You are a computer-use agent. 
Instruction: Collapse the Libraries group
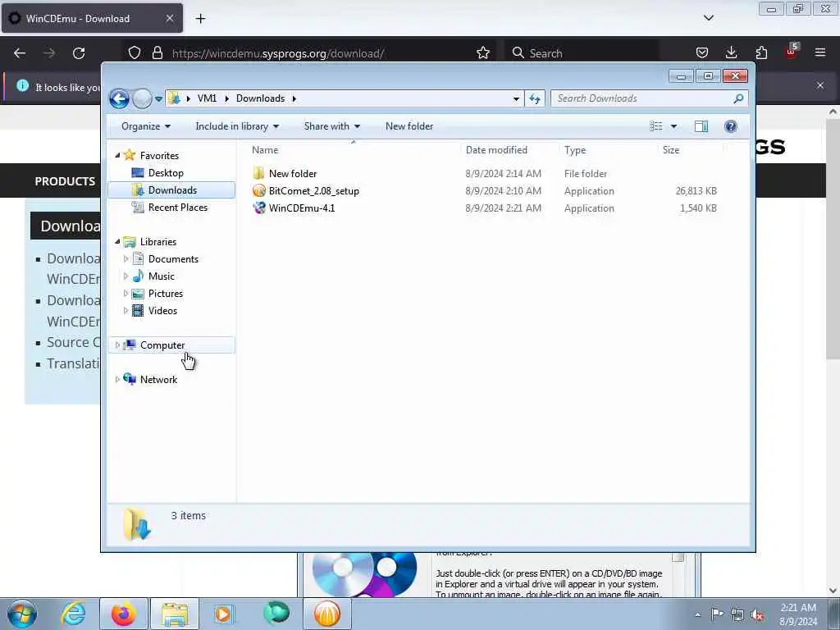[x=117, y=242]
